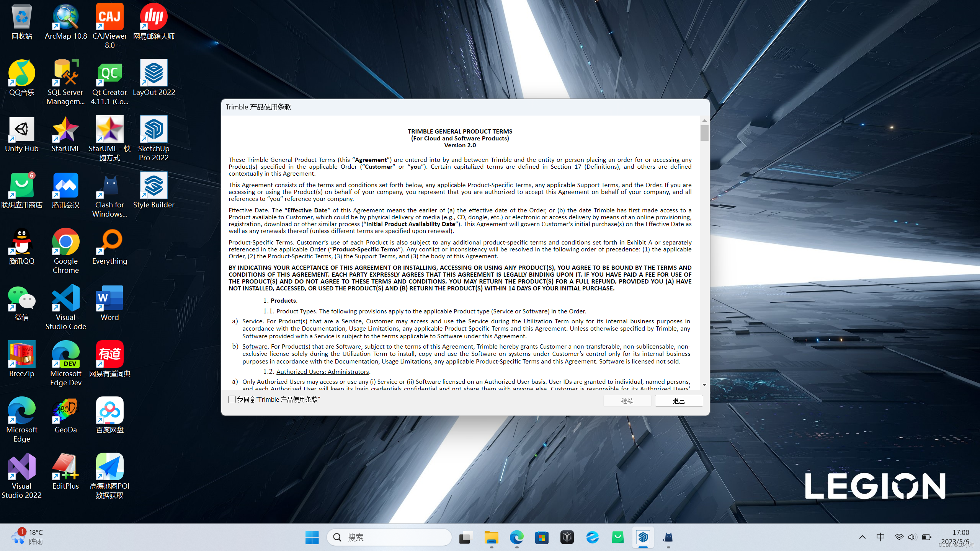The image size is (980, 551).
Task: Open the SketchUp taskbar icon
Action: 643,538
